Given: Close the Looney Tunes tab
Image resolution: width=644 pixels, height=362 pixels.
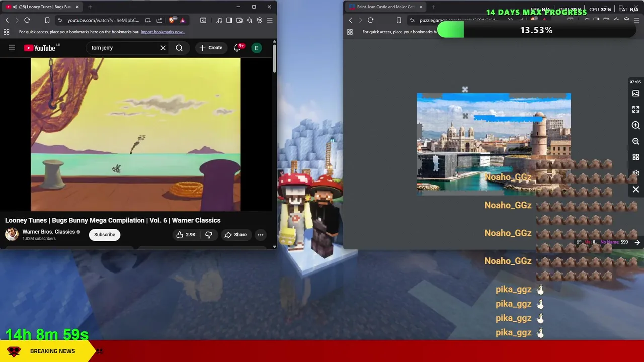Looking at the screenshot, I should click(77, 7).
